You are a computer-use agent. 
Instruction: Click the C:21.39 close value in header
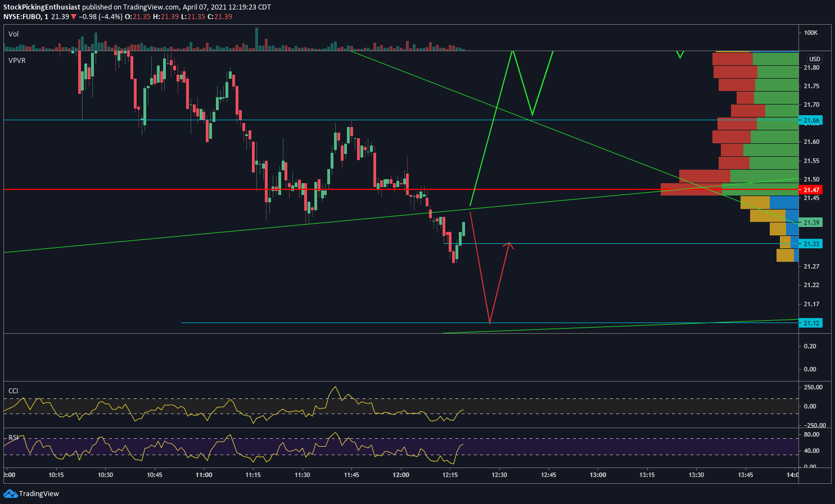click(x=220, y=17)
